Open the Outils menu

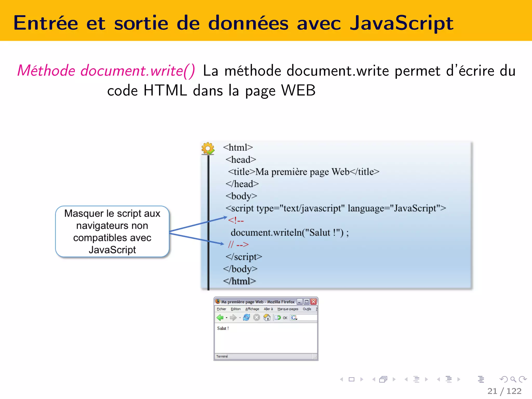click(307, 309)
